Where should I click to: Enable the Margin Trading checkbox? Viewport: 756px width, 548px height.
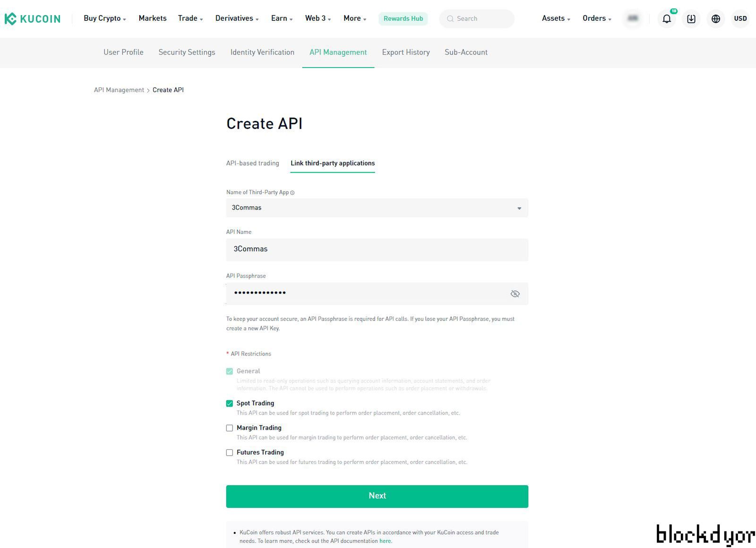point(230,428)
